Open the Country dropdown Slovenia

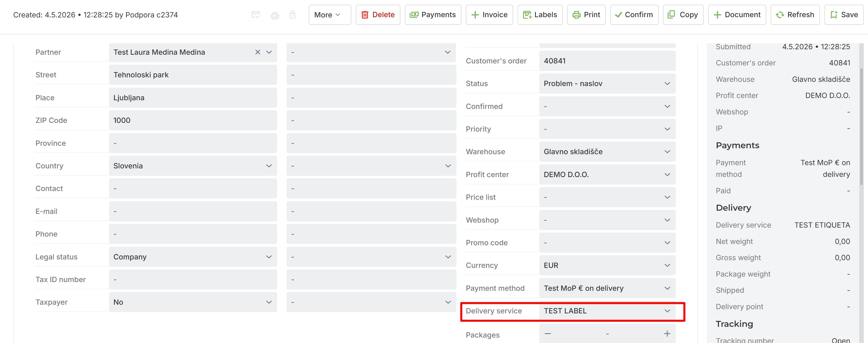coord(193,166)
